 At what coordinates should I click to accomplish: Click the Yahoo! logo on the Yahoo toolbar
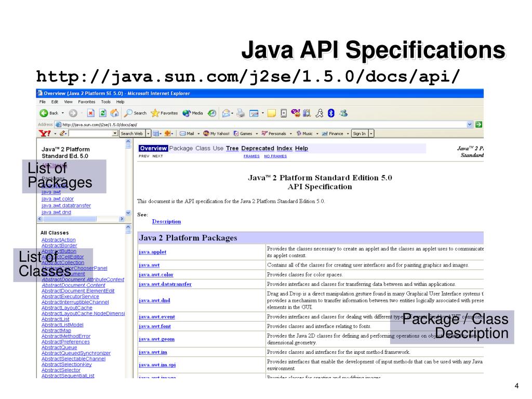click(x=45, y=134)
